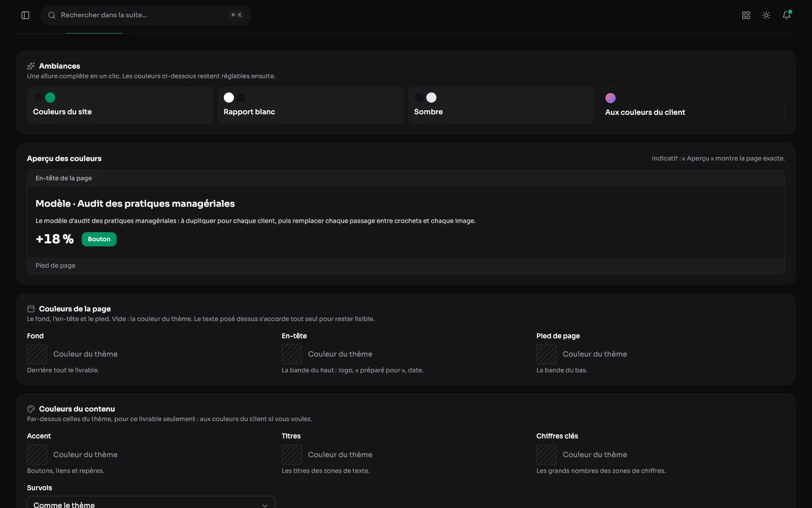Click the preview title Modèle · Audit des pratiques managériales
Screen dimensions: 812x508
pos(135,204)
